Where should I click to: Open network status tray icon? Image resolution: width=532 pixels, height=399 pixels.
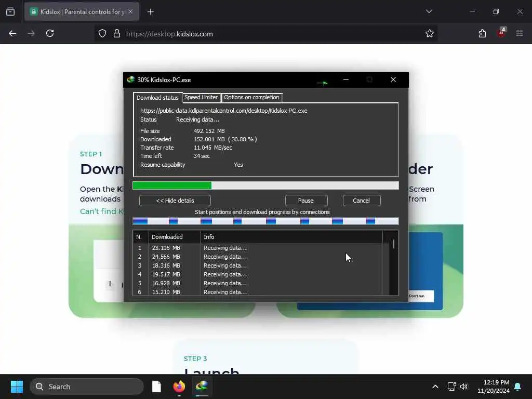pos(451,387)
